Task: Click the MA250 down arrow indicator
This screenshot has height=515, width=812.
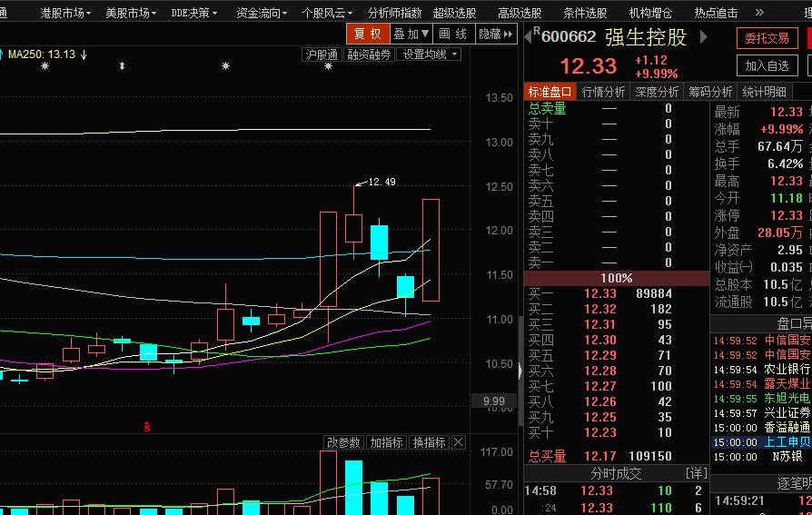Action: (84, 54)
